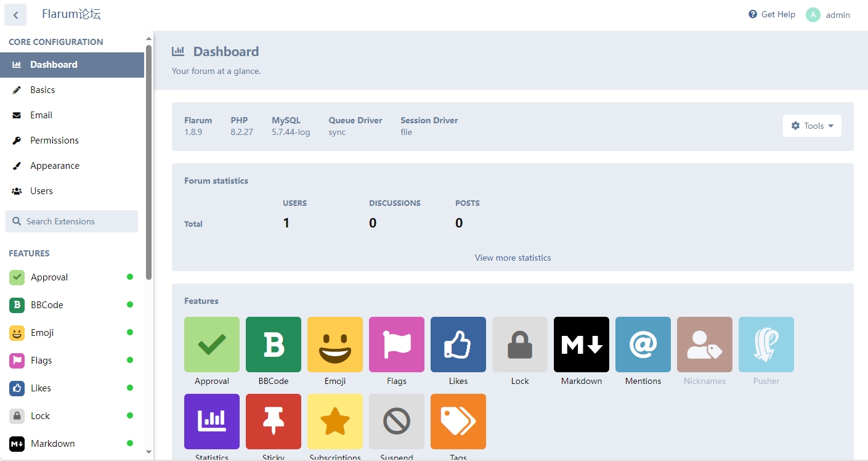Go to Basics settings page
The image size is (868, 461).
(x=43, y=90)
